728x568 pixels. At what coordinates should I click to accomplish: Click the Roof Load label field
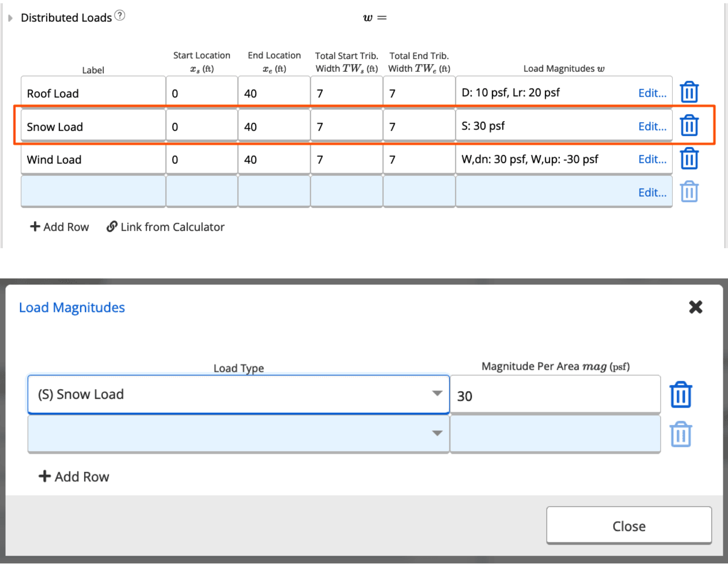[x=93, y=93]
